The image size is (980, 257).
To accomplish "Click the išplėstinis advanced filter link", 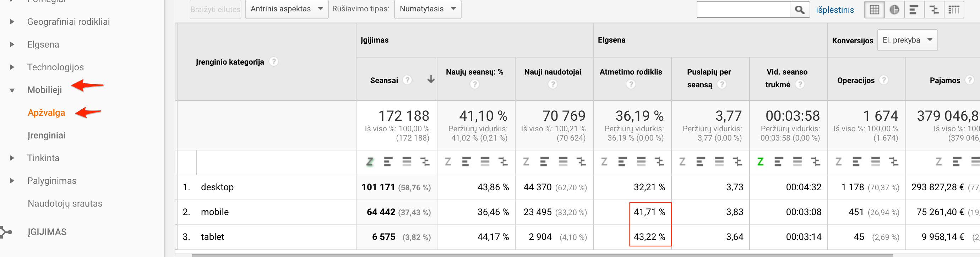I will click(835, 10).
